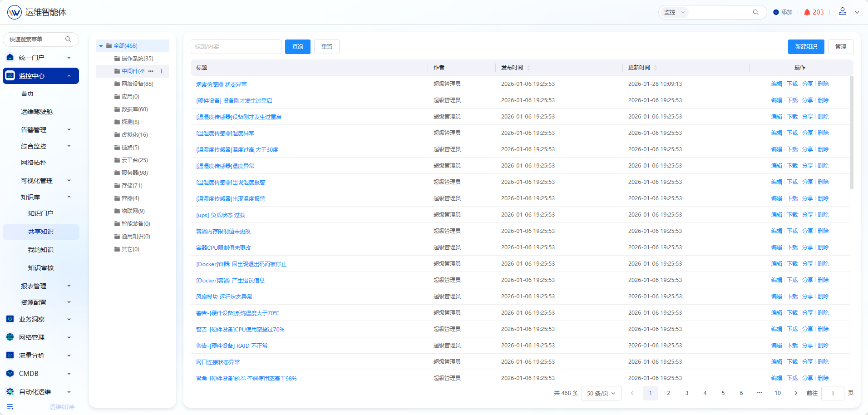This screenshot has height=415, width=868.
Task: Sort table by 发布时间 column
Action: [528, 68]
